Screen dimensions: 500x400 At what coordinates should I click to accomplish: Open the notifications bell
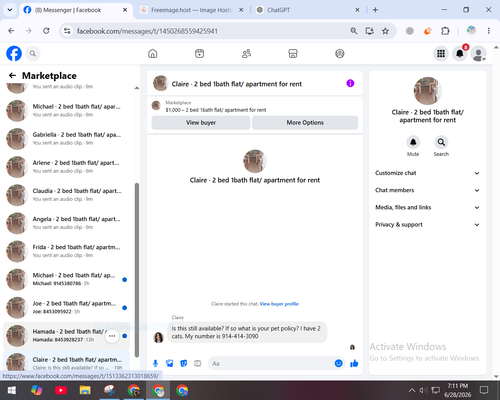tap(460, 53)
